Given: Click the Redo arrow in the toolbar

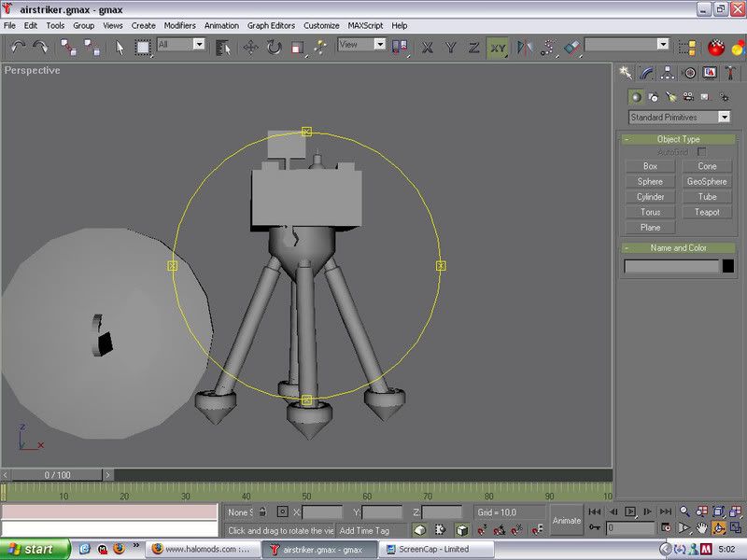Looking at the screenshot, I should tap(40, 48).
